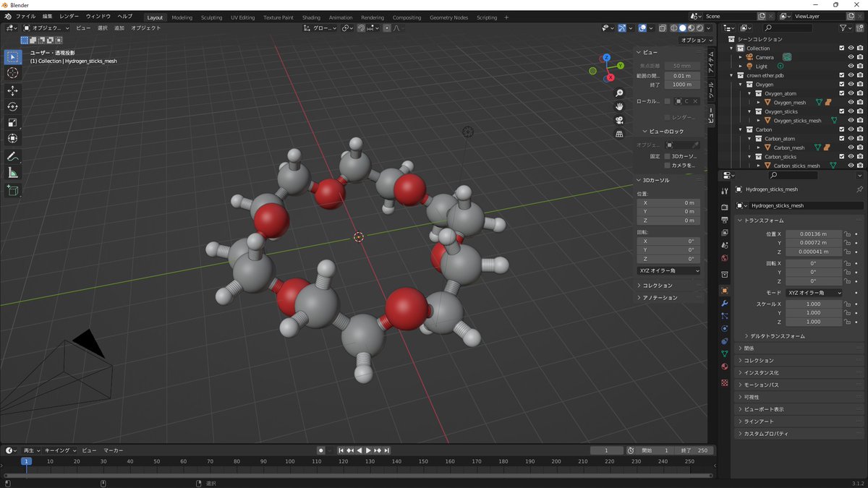Toggle X-ray viewport mode
The height and width of the screenshot is (488, 868).
[663, 28]
